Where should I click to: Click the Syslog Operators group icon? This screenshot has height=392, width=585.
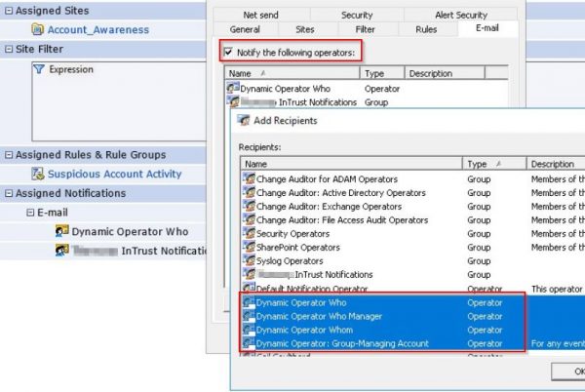[x=249, y=261]
